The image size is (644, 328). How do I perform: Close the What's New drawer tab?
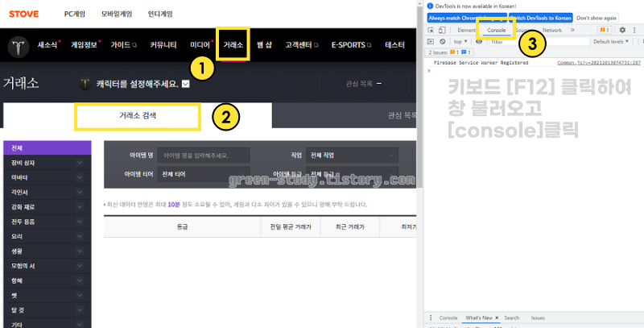pyautogui.click(x=497, y=318)
